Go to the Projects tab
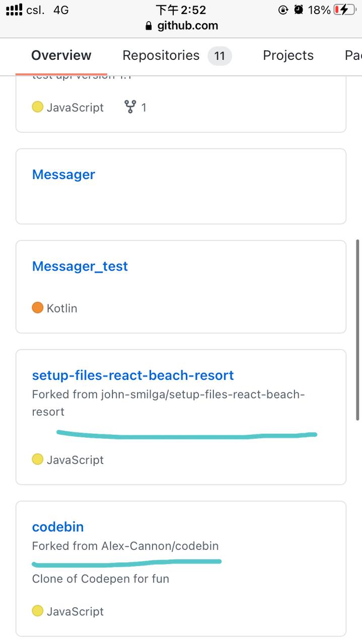The width and height of the screenshot is (362, 644). tap(288, 55)
